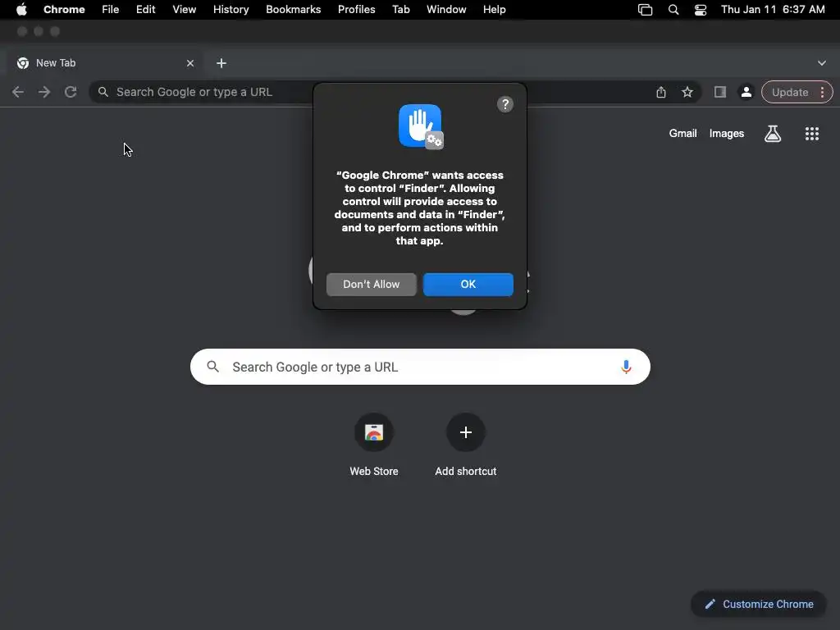840x630 pixels.
Task: Open the Help menu
Action: (x=494, y=10)
